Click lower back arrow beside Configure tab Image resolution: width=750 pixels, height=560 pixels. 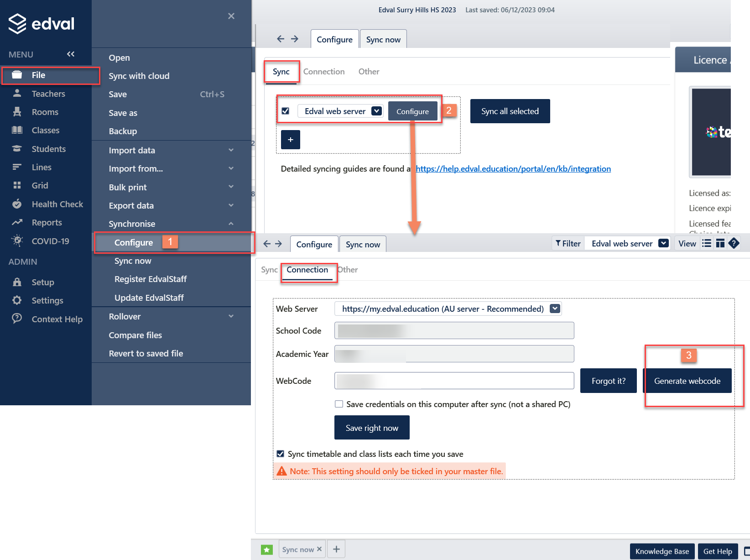point(267,244)
